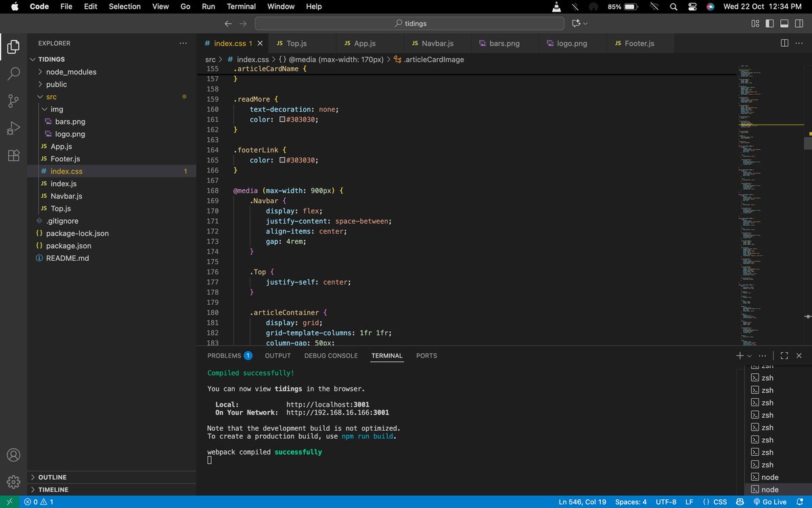Open terminal panel More Actions ellipsis
Image resolution: width=812 pixels, height=508 pixels.
click(763, 356)
